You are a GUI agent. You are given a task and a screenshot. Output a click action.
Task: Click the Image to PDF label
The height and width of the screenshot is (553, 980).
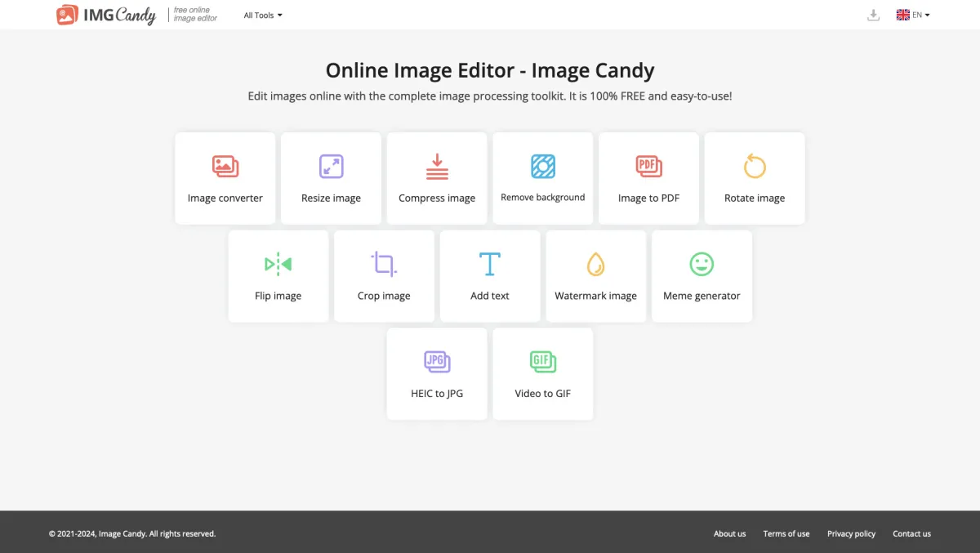click(x=648, y=198)
